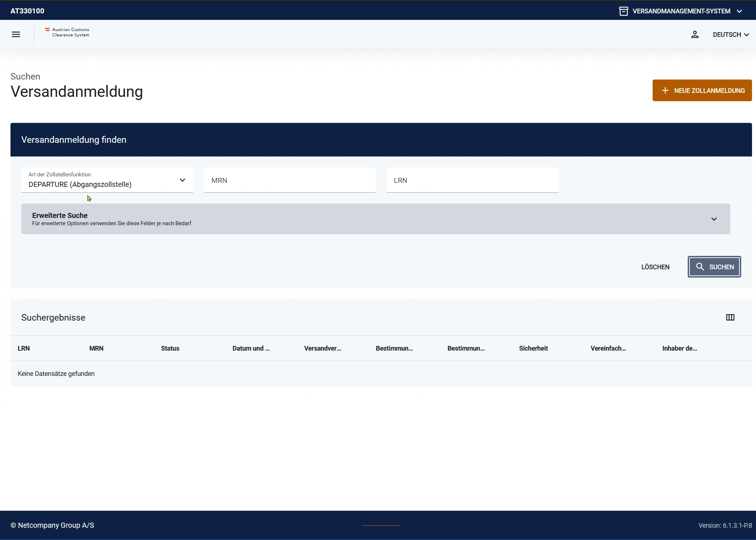756x540 pixels.
Task: Click the Austrian Customs Clearance System logo
Action: 67,33
